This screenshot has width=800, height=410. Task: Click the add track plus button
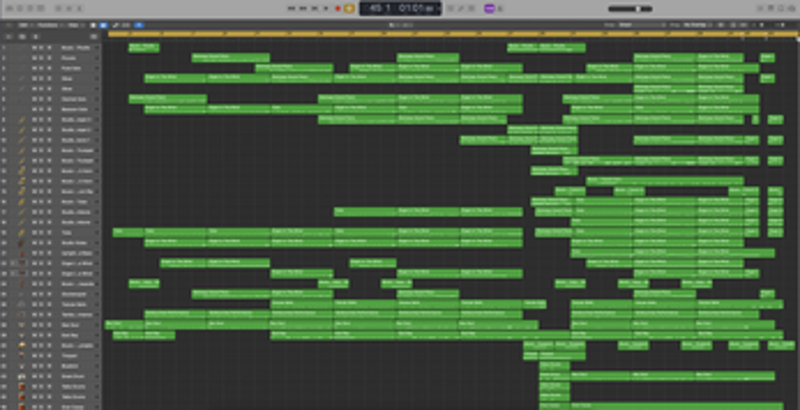pyautogui.click(x=9, y=37)
